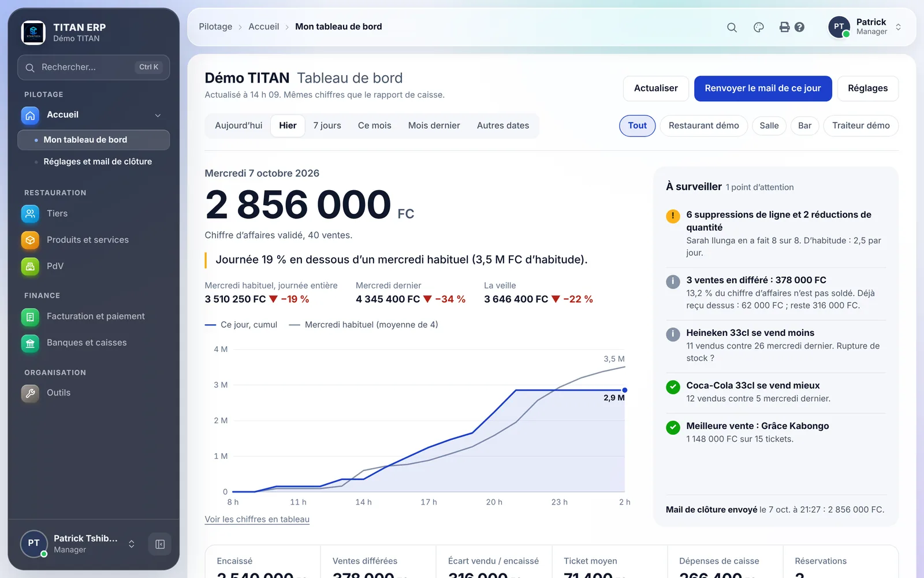This screenshot has height=578, width=924.
Task: Click the TITAN ERP logo icon
Action: [x=33, y=32]
